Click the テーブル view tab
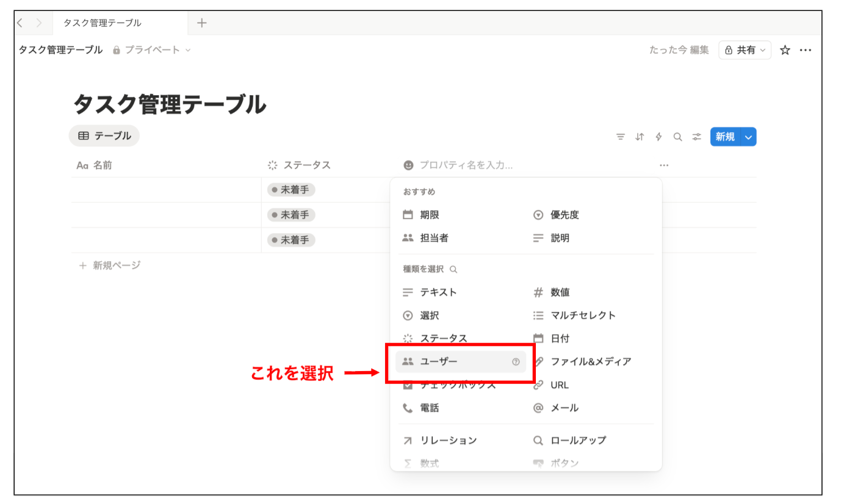This screenshot has width=852, height=504. coord(104,136)
